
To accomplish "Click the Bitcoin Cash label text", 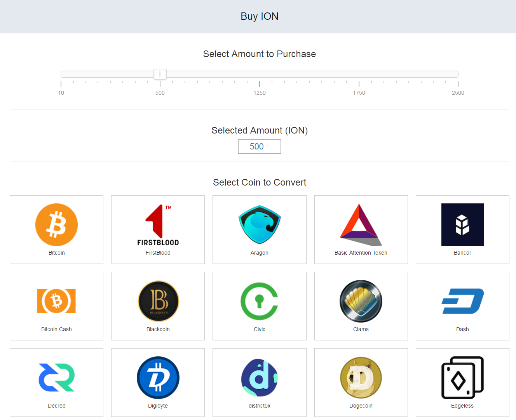I will pos(57,329).
